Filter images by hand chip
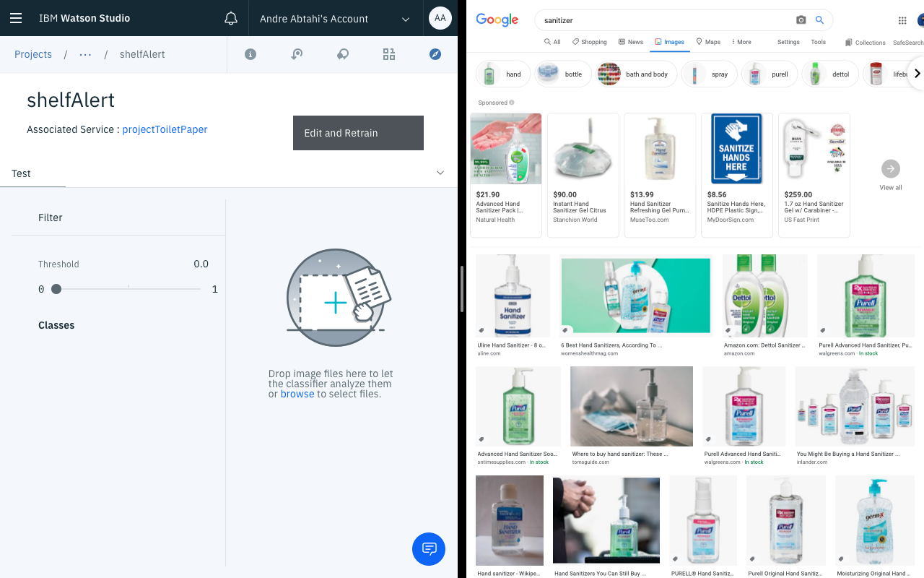The height and width of the screenshot is (578, 924). click(x=503, y=74)
